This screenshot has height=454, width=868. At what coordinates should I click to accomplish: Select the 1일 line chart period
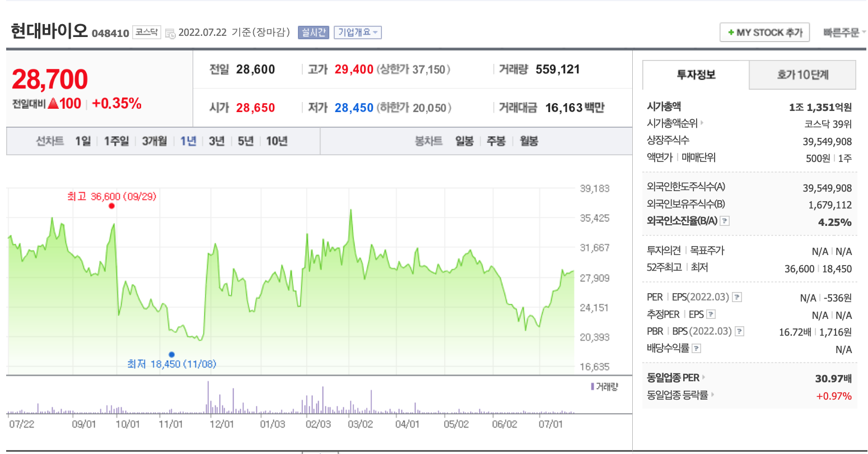tap(83, 141)
